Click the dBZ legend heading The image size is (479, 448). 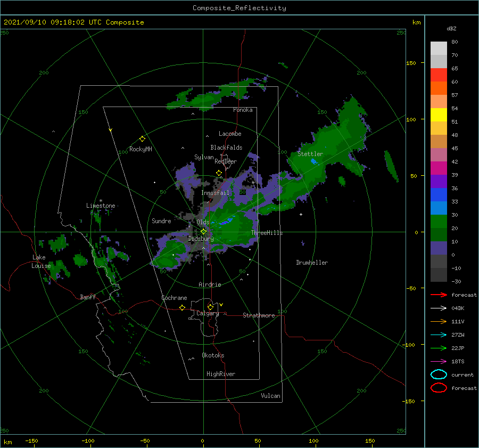tap(451, 28)
